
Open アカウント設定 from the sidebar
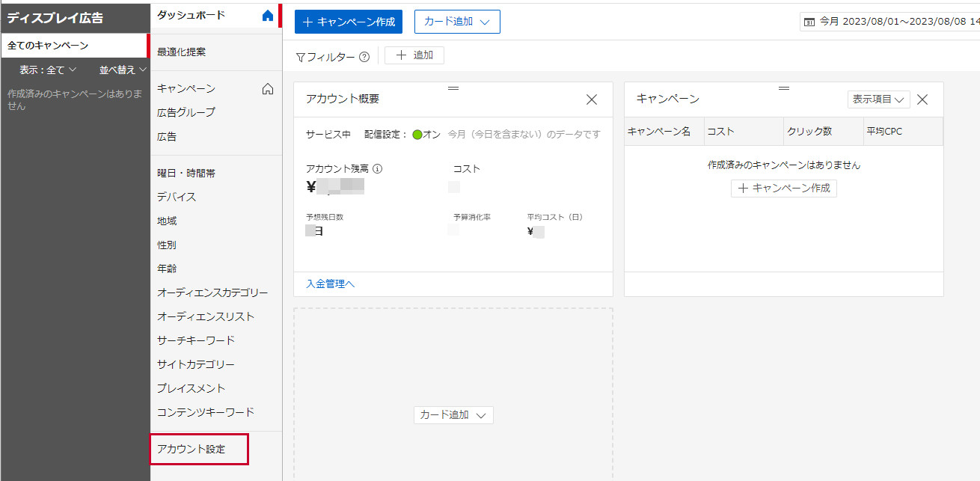tap(199, 449)
